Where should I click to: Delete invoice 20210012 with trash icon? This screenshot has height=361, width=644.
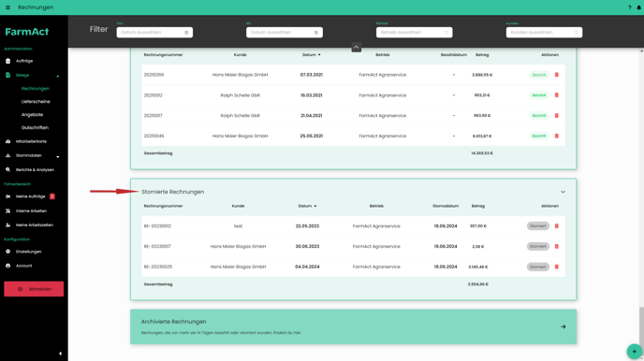pyautogui.click(x=557, y=95)
